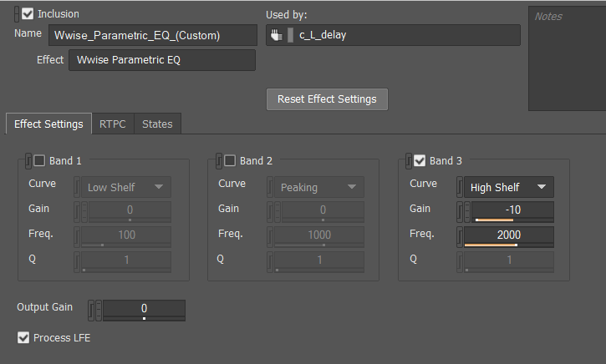Select c_L_delay in the Used by list
The image size is (606, 364).
click(x=322, y=35)
